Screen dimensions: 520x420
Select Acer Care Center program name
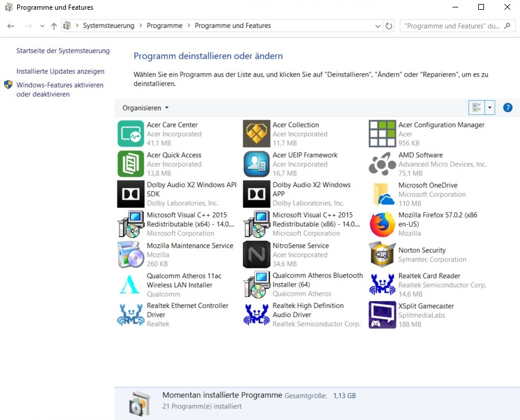coord(172,125)
